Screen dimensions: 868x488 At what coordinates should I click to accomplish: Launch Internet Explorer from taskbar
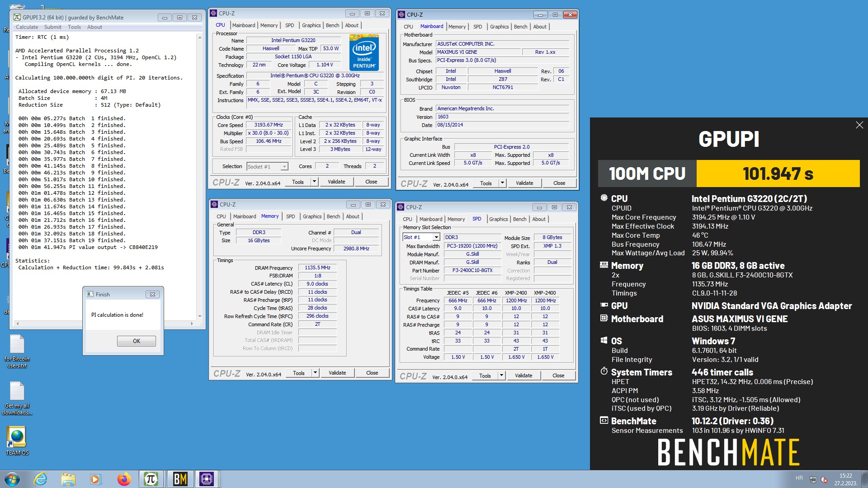41,479
